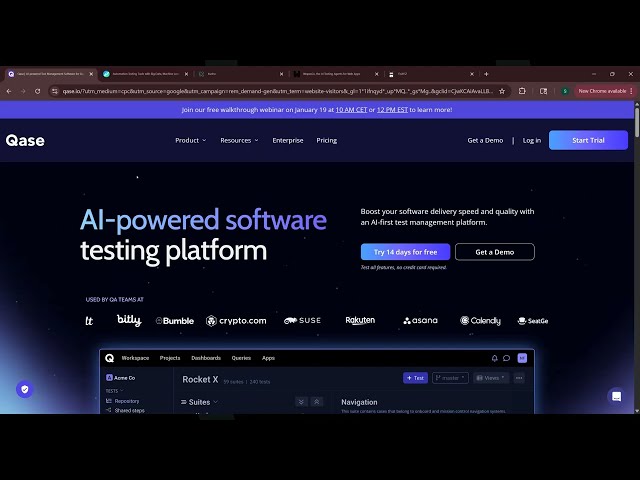Image resolution: width=640 pixels, height=480 pixels.
Task: Open Repository in sidebar
Action: point(122,401)
